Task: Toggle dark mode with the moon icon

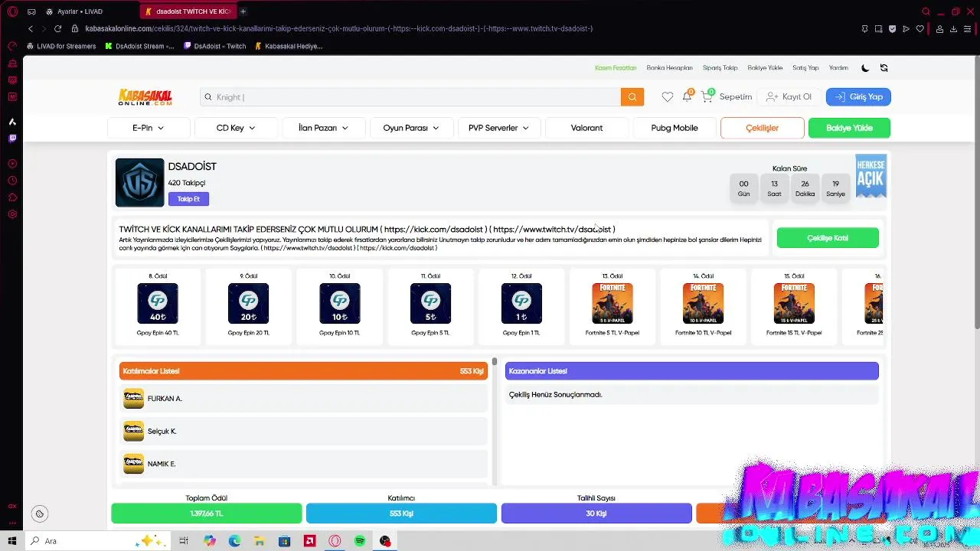Action: pos(865,68)
